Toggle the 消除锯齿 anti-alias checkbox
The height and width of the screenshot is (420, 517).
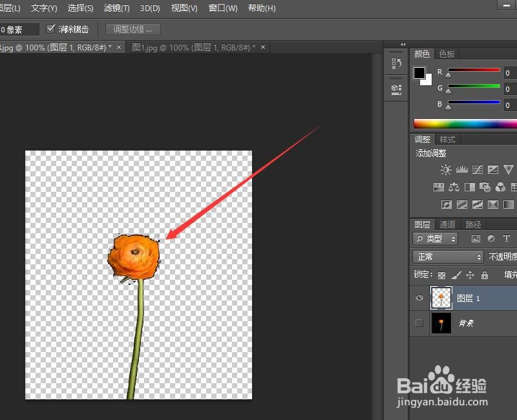tap(50, 28)
